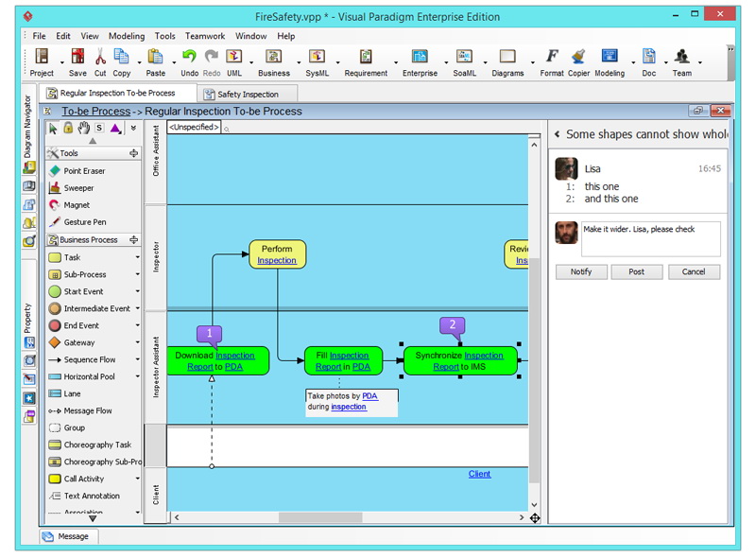
Task: Select the Text Annotation shape
Action: pos(92,496)
